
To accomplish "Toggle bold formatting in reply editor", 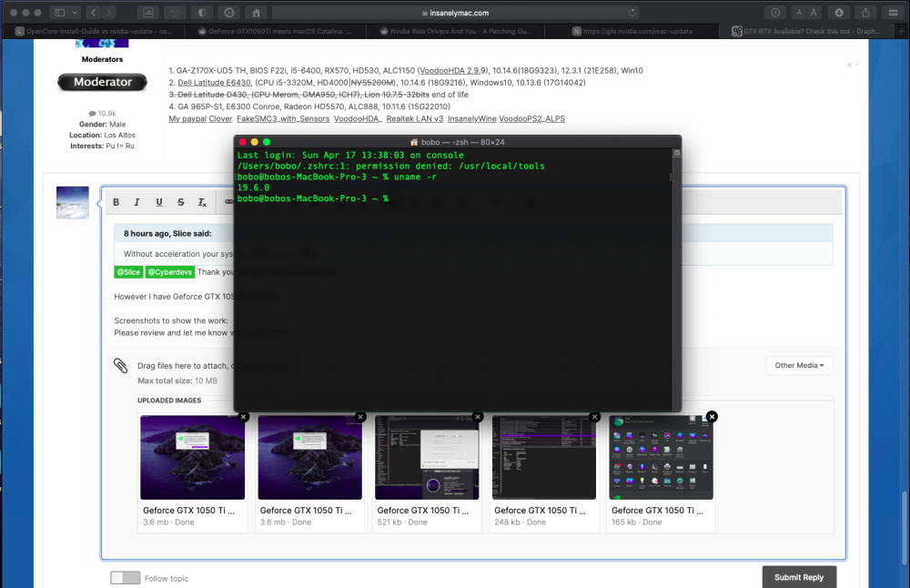I will [x=116, y=202].
